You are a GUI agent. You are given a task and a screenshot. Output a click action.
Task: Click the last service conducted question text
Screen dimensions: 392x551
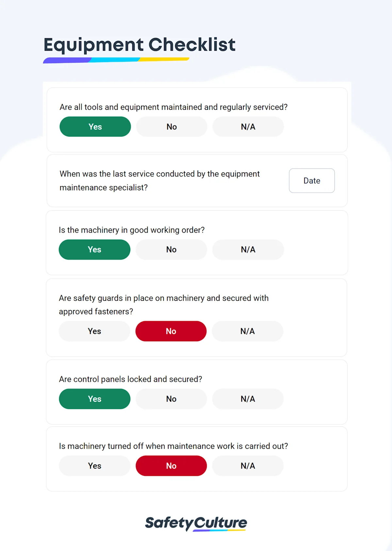pos(159,181)
